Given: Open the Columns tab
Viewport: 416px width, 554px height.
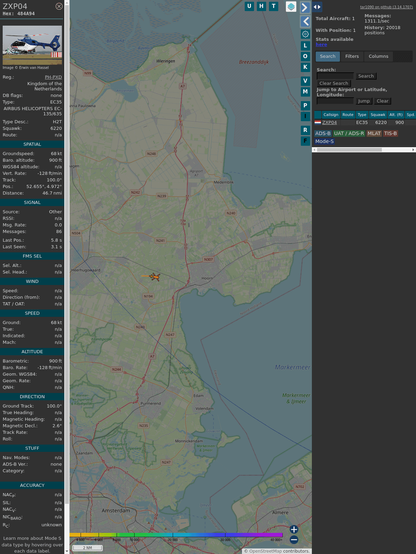Looking at the screenshot, I should coord(378,57).
